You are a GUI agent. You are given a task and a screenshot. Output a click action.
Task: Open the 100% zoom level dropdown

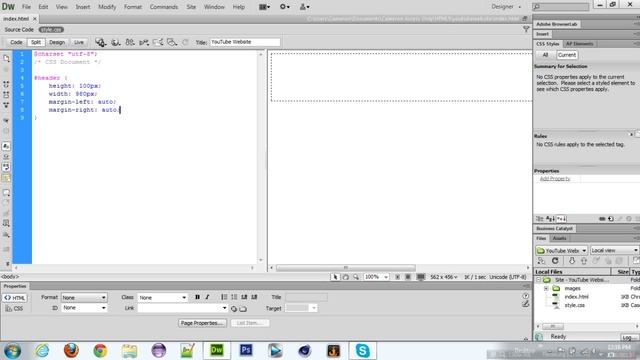[x=376, y=277]
